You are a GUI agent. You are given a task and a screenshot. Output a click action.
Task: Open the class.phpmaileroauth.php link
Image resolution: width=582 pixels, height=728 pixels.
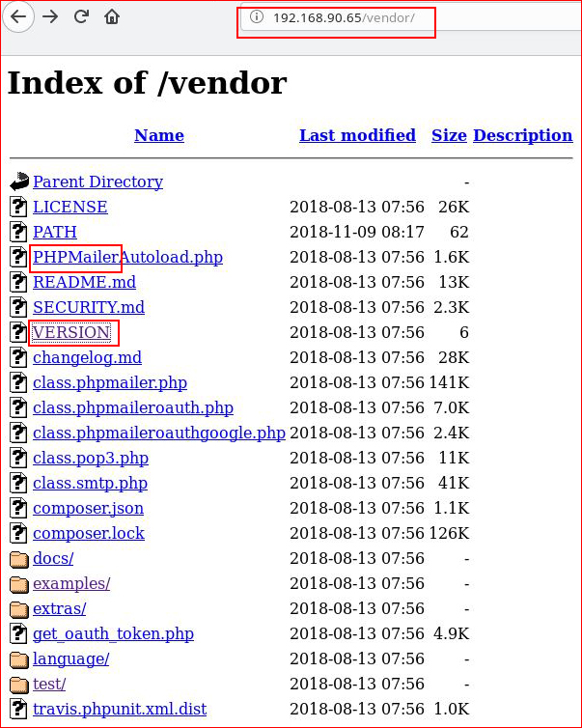133,407
